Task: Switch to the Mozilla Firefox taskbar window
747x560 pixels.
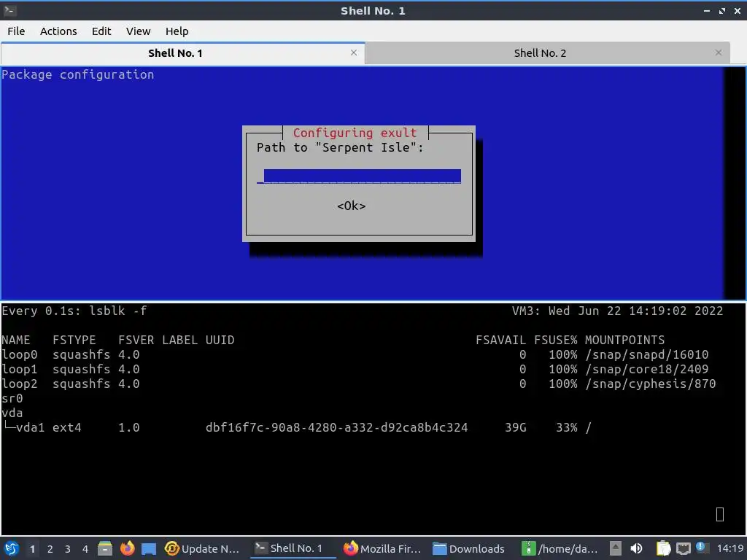Action: pos(382,548)
